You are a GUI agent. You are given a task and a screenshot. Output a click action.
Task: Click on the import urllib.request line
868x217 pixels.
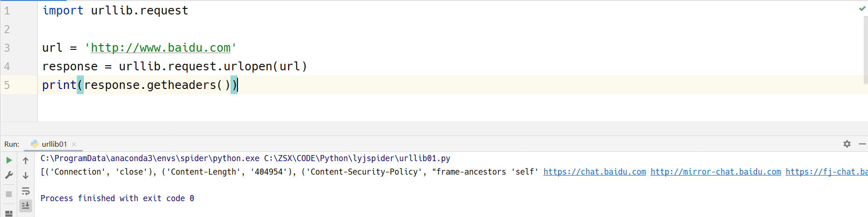115,10
